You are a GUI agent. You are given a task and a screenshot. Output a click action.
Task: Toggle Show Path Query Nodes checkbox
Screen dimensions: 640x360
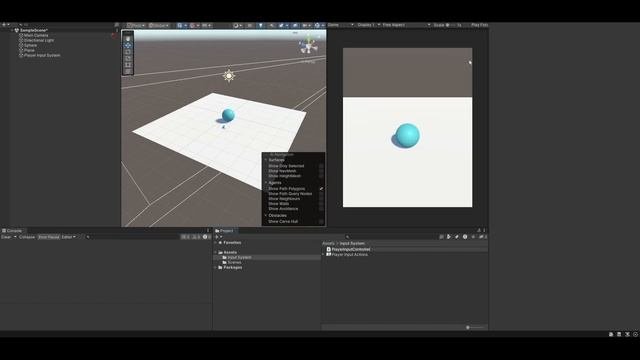[x=321, y=194]
